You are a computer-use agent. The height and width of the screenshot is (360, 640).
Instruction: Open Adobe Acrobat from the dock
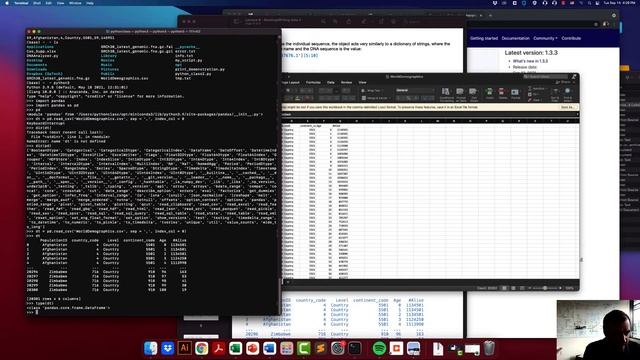click(218, 348)
